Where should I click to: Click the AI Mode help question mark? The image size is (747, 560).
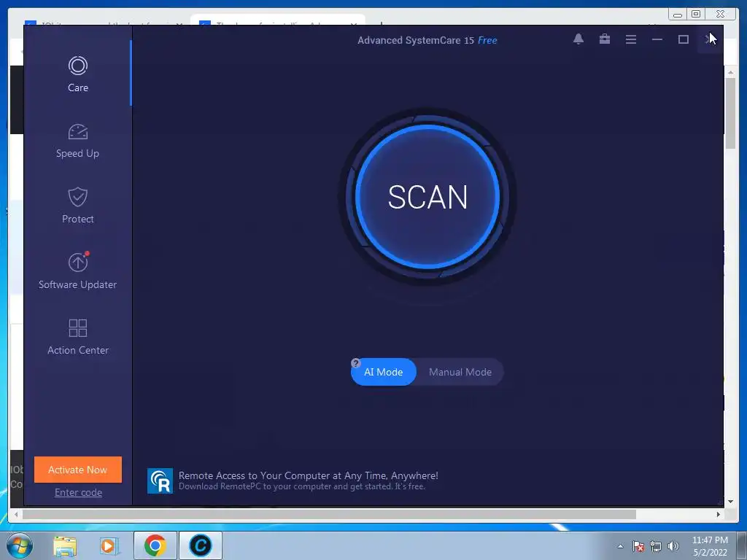355,363
